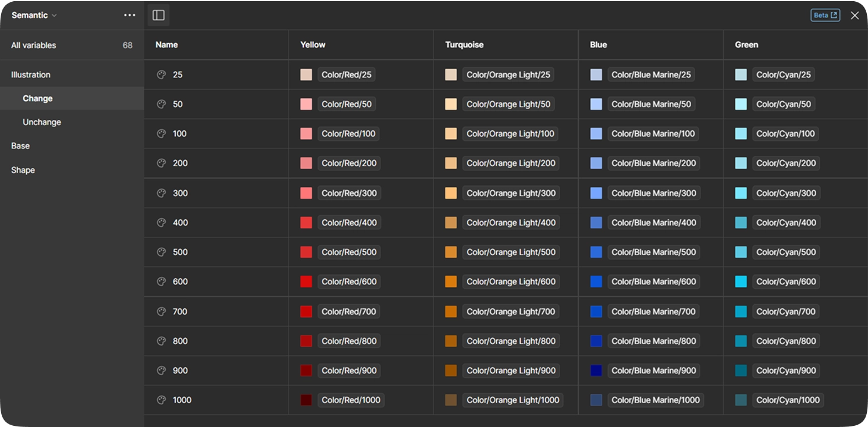
Task: Click the Color/Red/600 swatch
Action: 305,282
